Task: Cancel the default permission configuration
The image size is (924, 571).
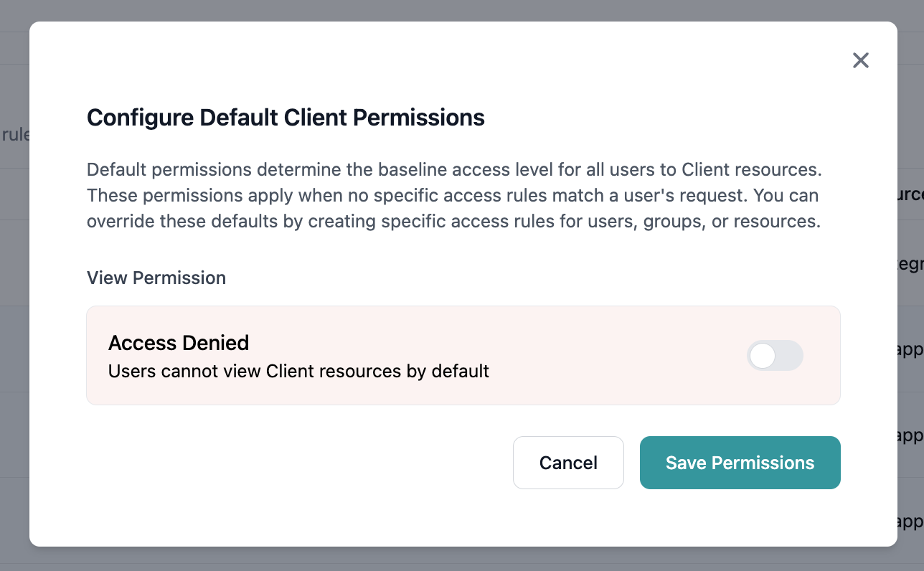Action: click(x=568, y=463)
